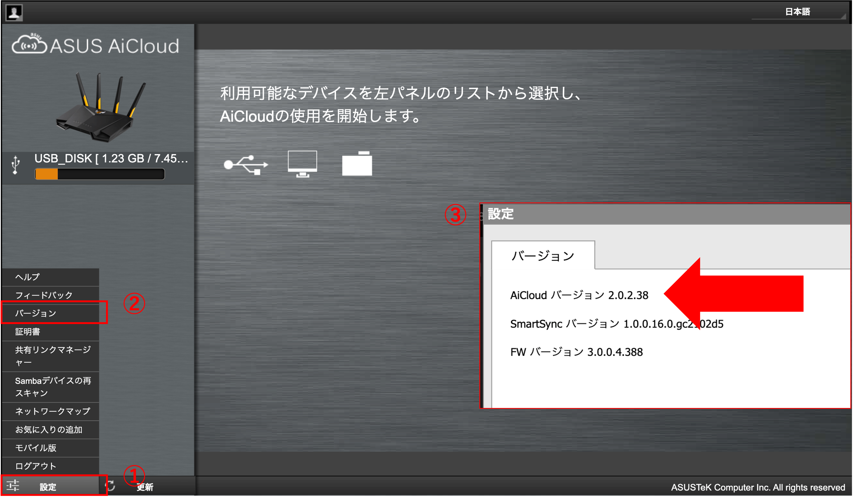853x504 pixels.
Task: Click ASUSTeK Computer Inc. copyright text
Action: 758,488
